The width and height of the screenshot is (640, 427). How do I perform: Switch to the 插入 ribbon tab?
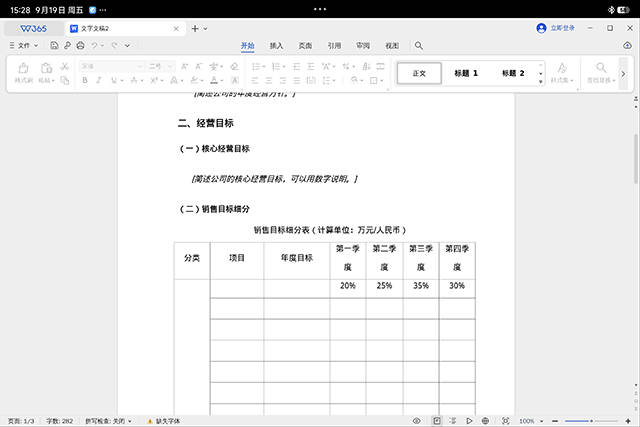coord(277,46)
